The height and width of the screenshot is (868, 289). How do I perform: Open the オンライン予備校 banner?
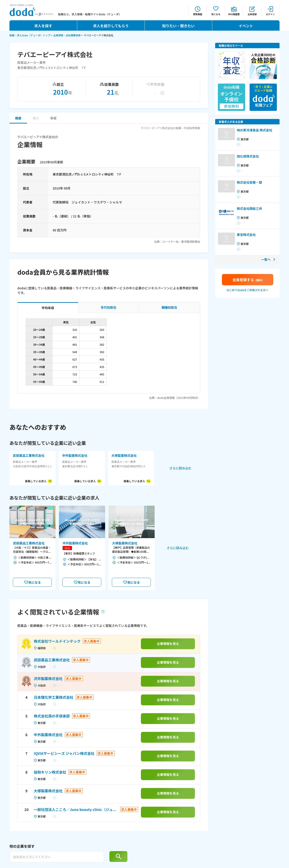(x=231, y=97)
